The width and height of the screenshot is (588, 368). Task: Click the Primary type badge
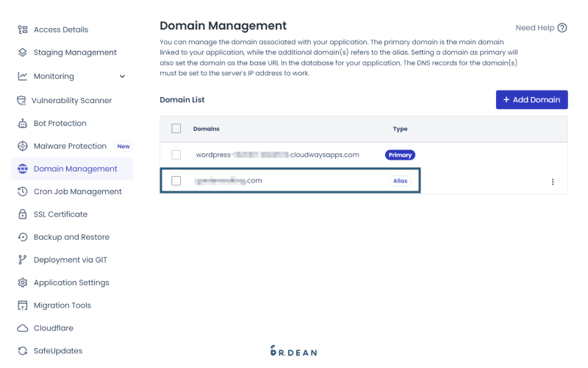400,155
